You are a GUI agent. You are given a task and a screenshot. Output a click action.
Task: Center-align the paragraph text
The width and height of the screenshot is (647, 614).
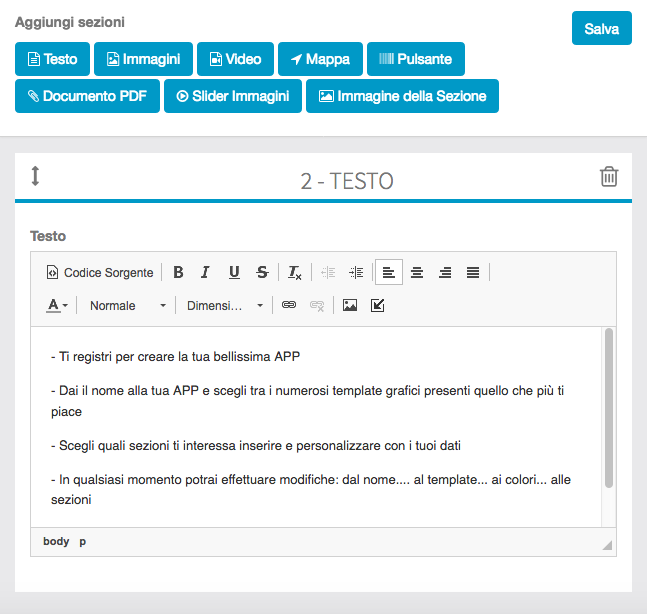(417, 272)
